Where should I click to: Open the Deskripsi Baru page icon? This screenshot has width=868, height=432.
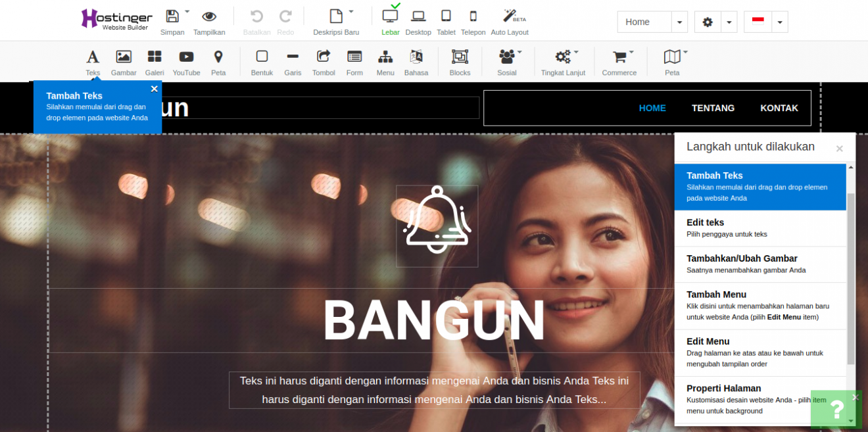pos(336,17)
